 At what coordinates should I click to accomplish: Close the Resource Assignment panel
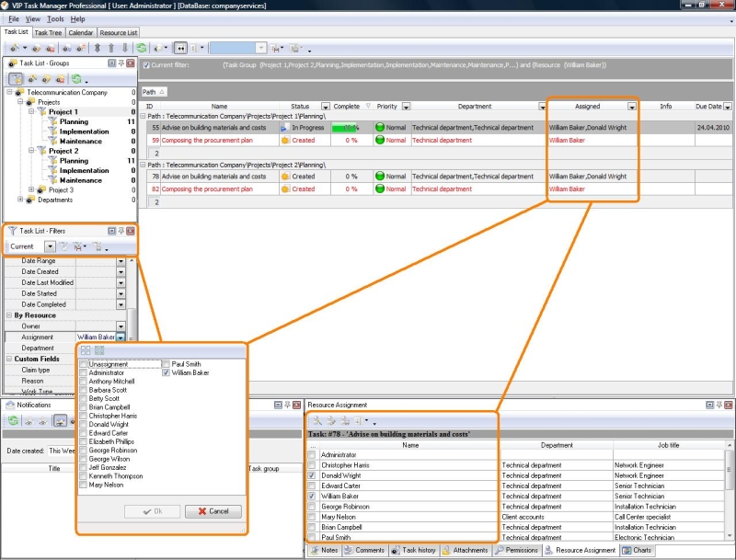coord(729,405)
